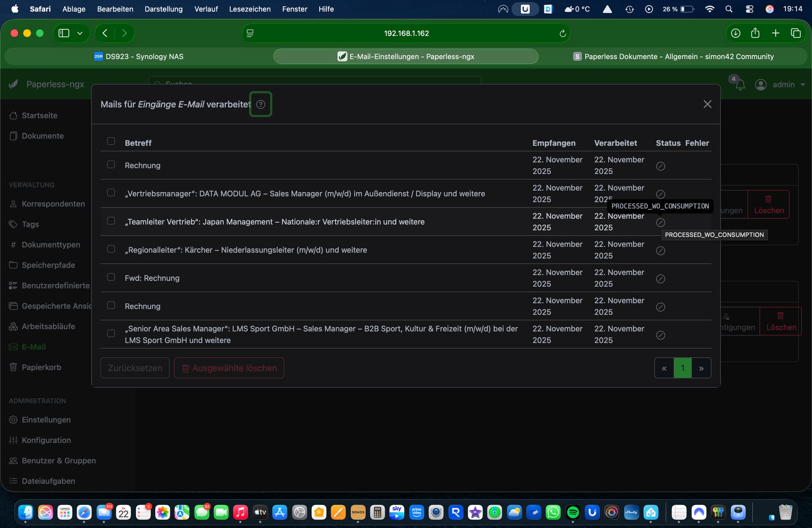The width and height of the screenshot is (812, 528).
Task: Click the Safari reload page icon
Action: (x=562, y=33)
